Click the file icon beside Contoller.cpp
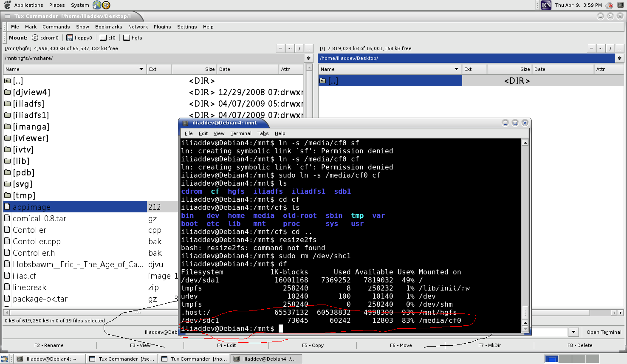This screenshot has height=364, width=627. (x=7, y=241)
